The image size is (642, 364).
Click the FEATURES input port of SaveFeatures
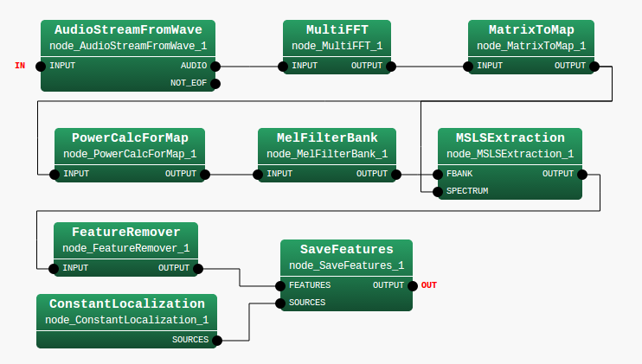(279, 285)
